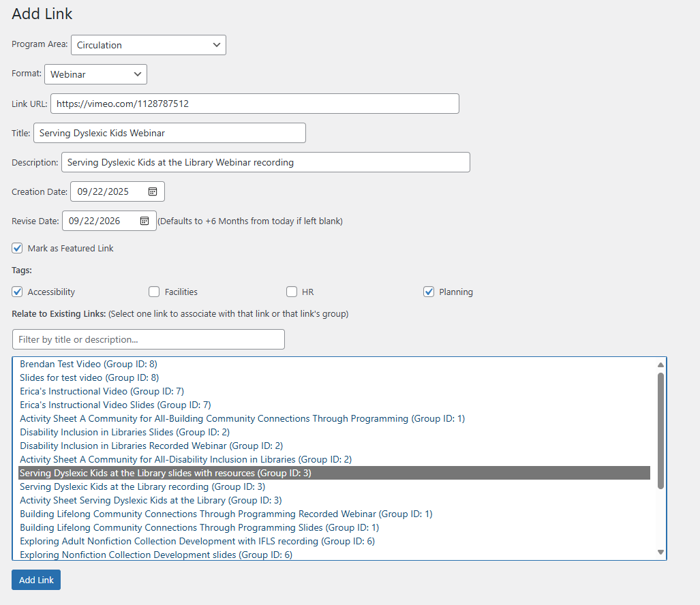This screenshot has width=700, height=605.
Task: Click into the Description text field
Action: coord(265,162)
